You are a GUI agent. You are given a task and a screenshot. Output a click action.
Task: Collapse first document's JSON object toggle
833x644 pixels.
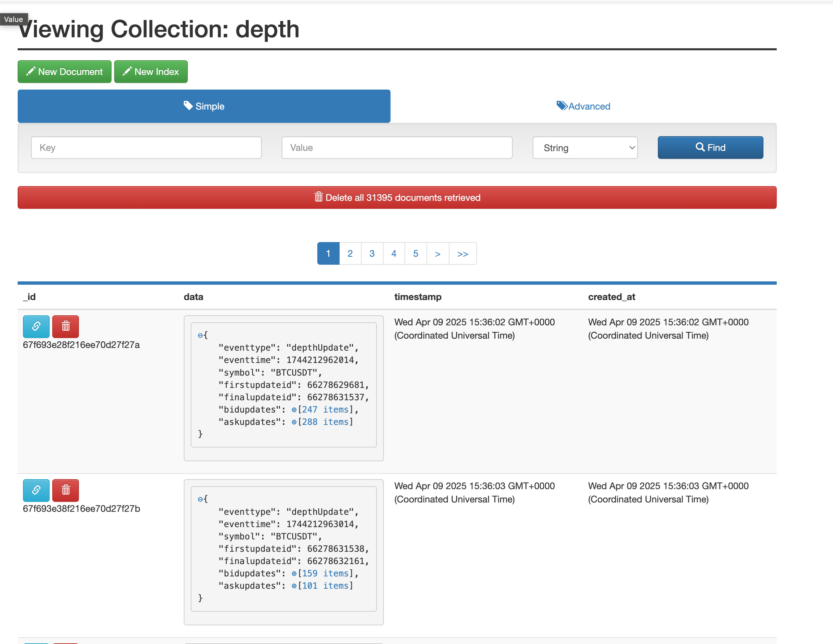coord(200,335)
